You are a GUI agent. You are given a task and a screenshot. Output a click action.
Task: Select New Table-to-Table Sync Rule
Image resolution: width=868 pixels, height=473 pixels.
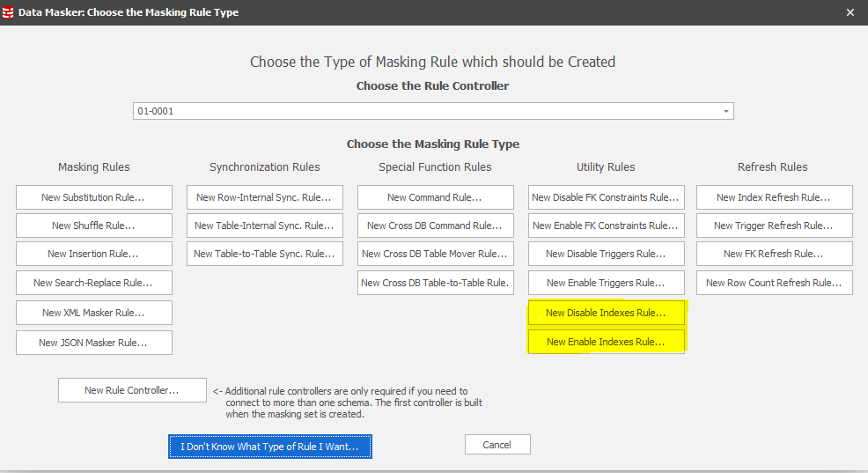pos(264,254)
